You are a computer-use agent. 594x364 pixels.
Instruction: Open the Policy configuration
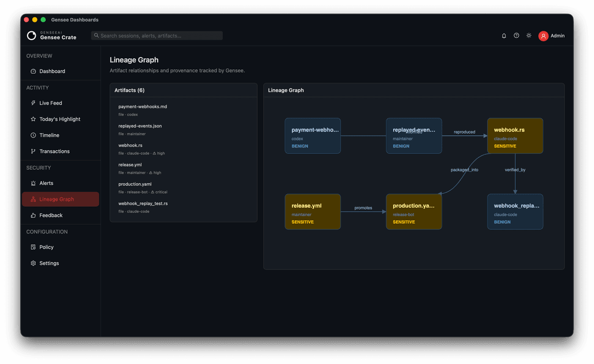pyautogui.click(x=61, y=247)
